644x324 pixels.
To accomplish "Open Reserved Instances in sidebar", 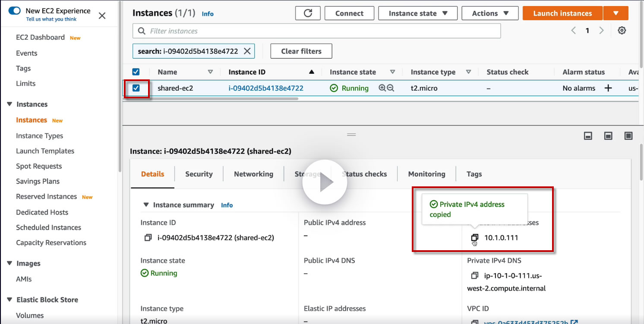I will pyautogui.click(x=47, y=197).
